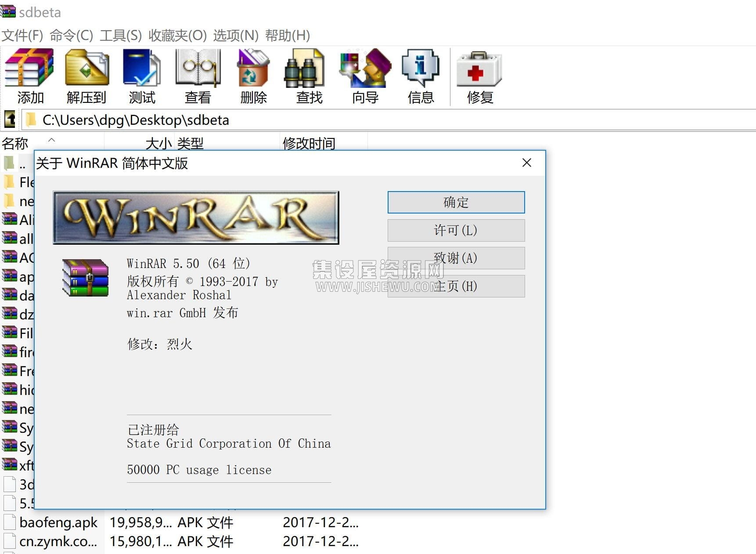
Task: Confirm with the 确定 button
Action: pyautogui.click(x=456, y=202)
